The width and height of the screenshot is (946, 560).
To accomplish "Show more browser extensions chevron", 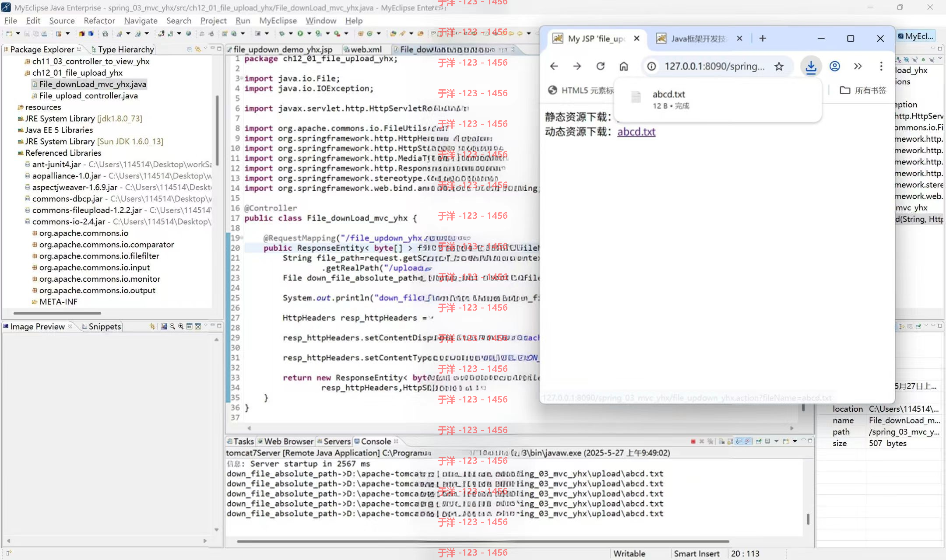I will point(858,66).
